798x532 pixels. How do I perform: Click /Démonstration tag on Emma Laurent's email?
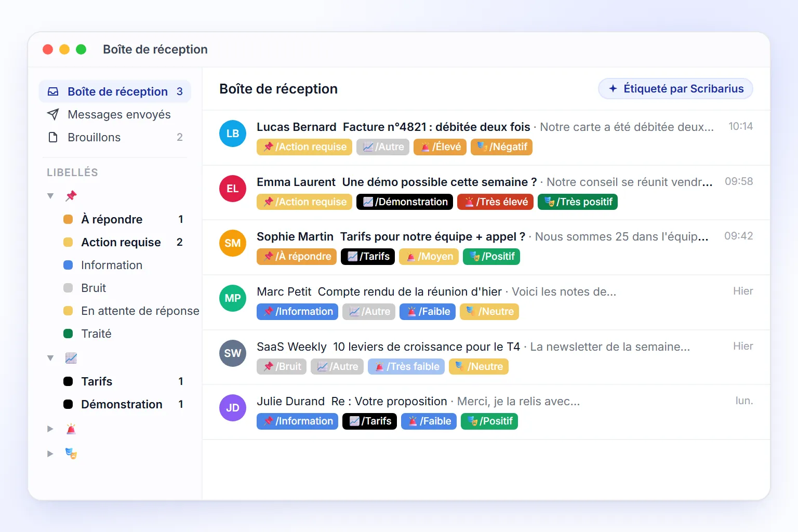point(405,202)
